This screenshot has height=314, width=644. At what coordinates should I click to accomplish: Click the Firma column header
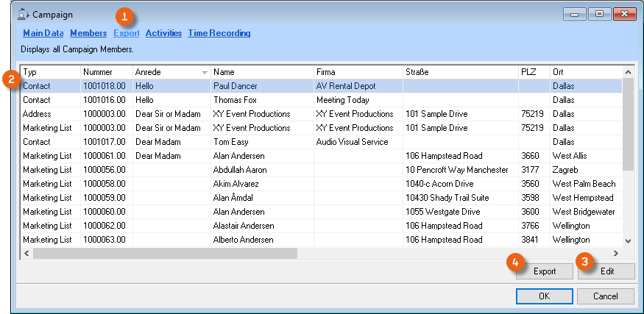pyautogui.click(x=357, y=72)
